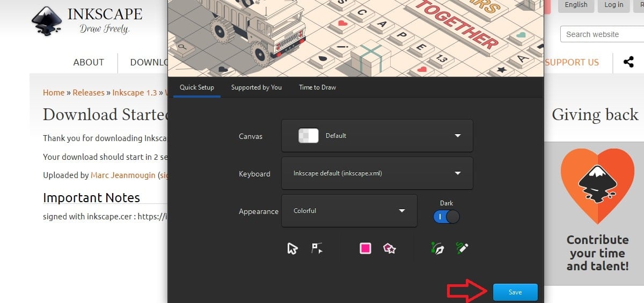Click the pink rectangle tool preview icon
644x303 pixels.
point(365,248)
